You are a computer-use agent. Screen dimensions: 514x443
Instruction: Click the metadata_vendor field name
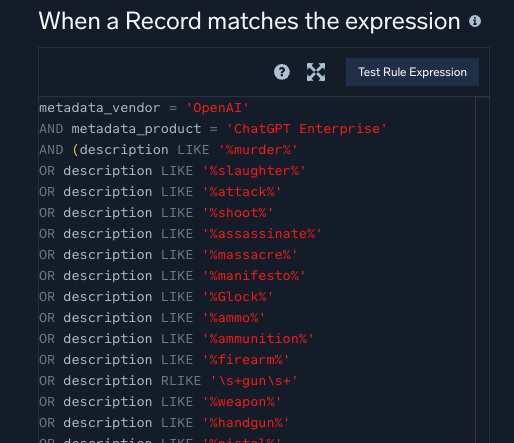(x=100, y=108)
